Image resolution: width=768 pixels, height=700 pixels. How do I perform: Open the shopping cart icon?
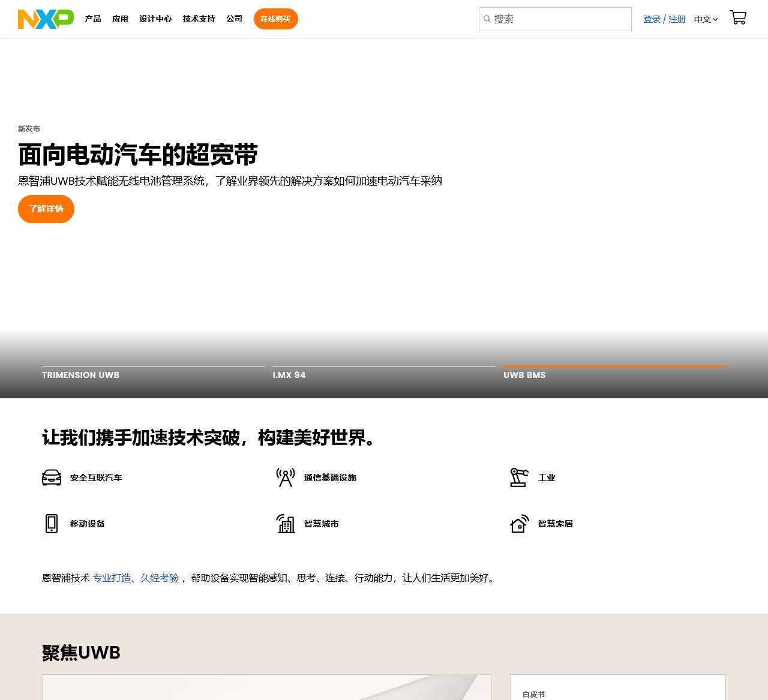click(x=738, y=17)
